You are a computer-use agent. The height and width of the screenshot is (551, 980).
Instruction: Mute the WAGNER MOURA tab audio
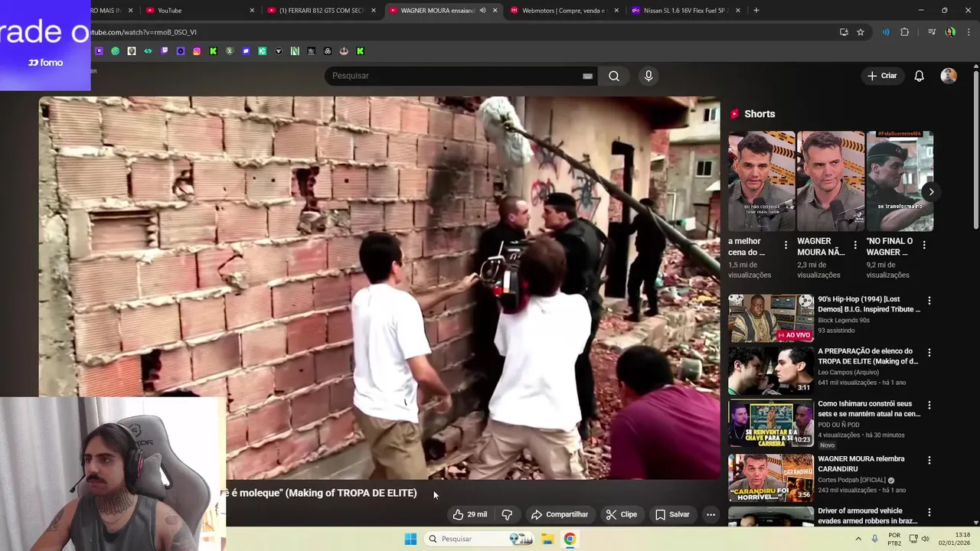coord(482,10)
